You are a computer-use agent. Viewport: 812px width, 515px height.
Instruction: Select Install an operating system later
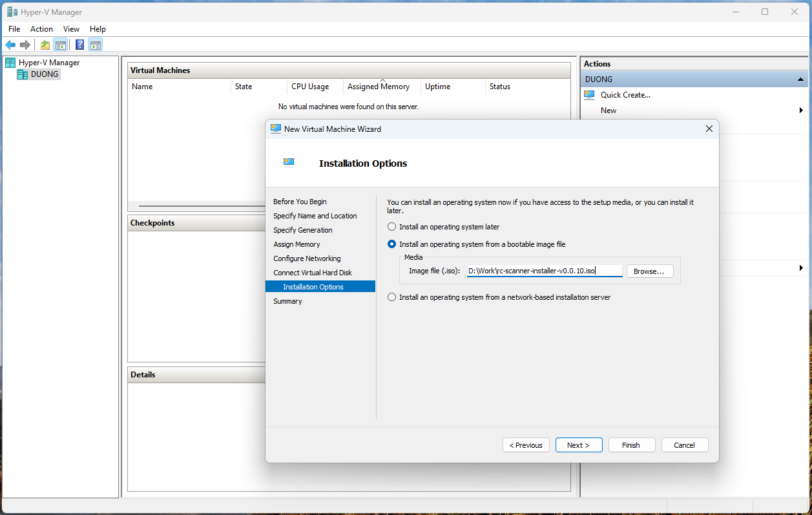[x=391, y=227]
